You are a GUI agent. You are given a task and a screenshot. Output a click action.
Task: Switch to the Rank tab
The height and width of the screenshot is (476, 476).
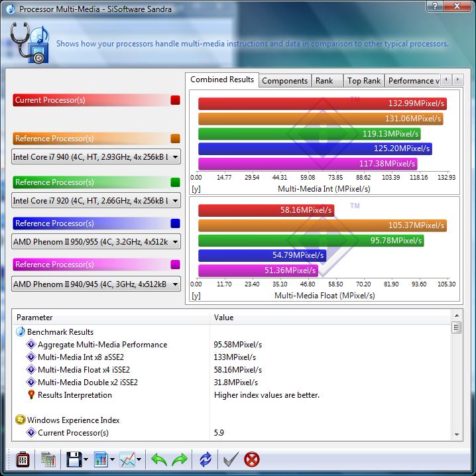tap(327, 81)
